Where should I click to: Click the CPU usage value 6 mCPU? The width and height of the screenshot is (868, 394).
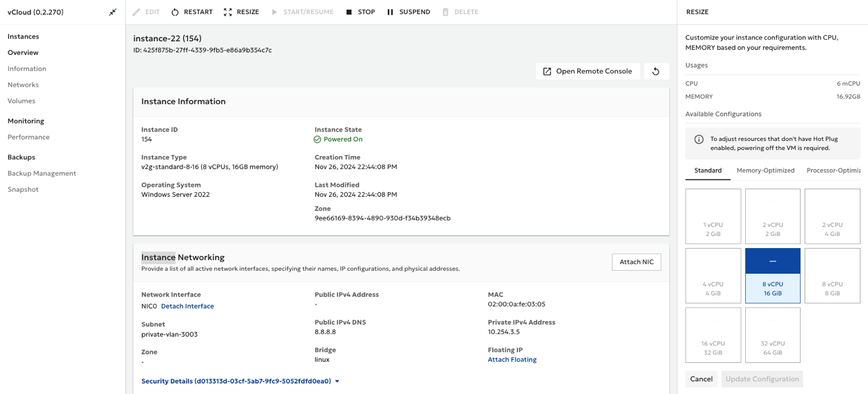(x=848, y=84)
